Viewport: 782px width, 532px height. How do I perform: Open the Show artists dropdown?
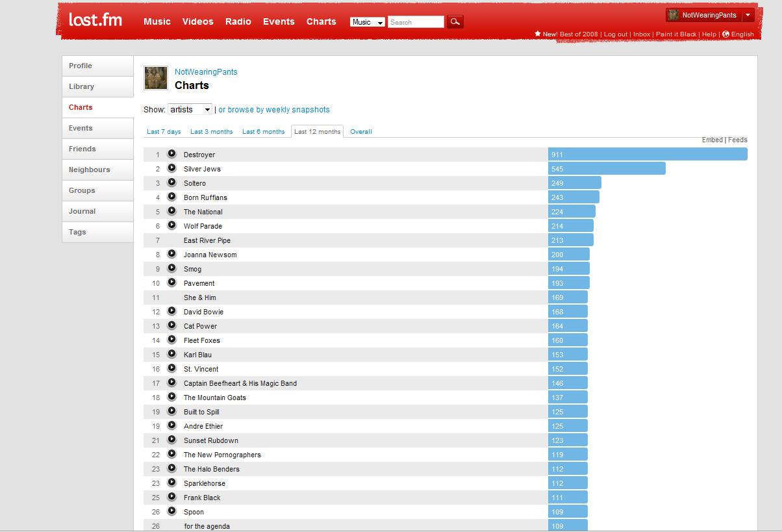(190, 109)
